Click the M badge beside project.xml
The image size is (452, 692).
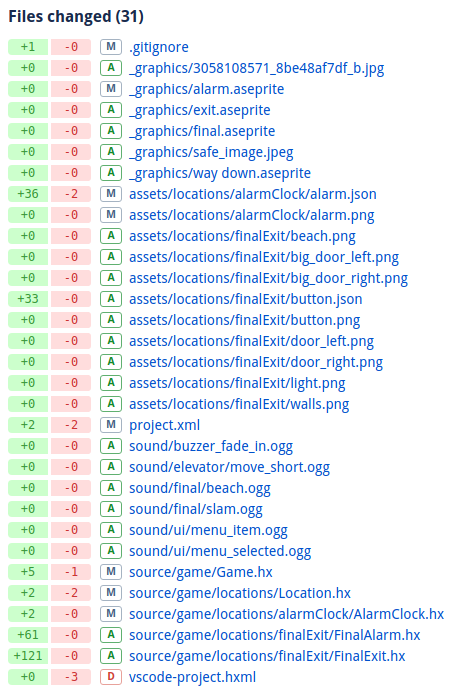[111, 425]
